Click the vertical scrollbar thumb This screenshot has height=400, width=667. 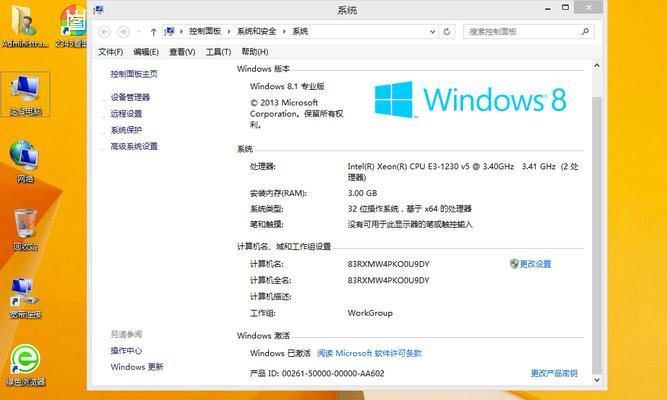point(597,234)
